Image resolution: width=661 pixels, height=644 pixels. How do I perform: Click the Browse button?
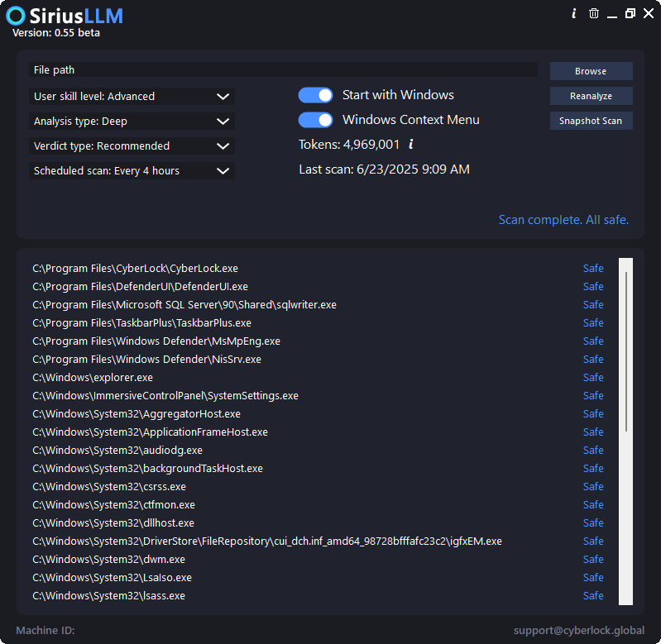tap(591, 71)
